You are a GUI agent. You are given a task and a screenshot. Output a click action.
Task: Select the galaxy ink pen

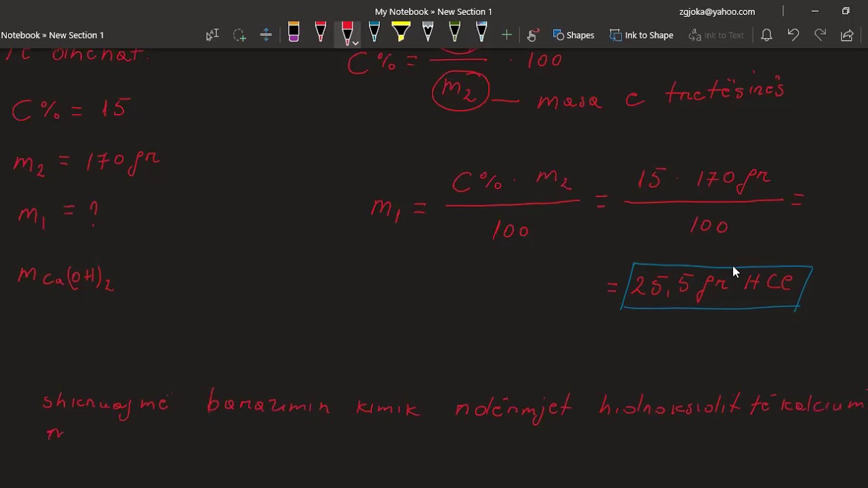pyautogui.click(x=481, y=33)
